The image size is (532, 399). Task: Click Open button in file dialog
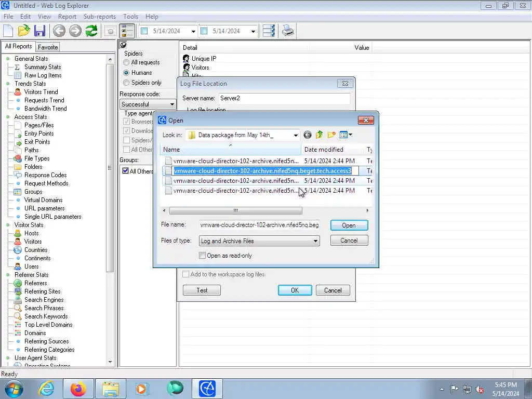click(349, 225)
